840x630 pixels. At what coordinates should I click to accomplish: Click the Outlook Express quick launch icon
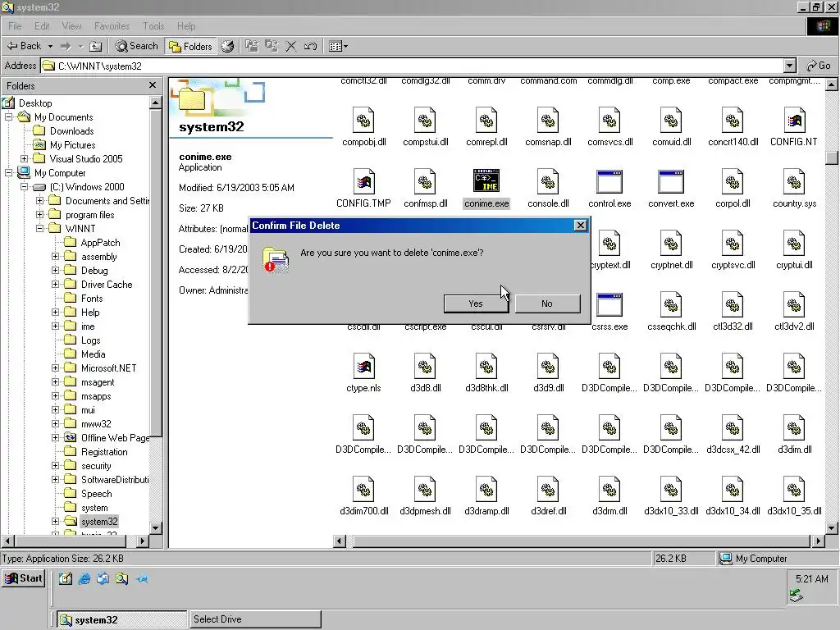[103, 578]
